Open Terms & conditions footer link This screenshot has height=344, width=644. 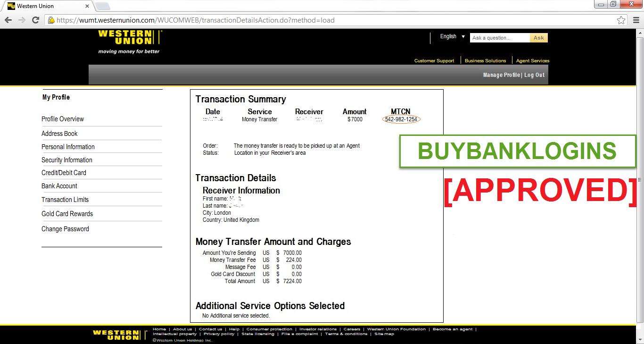(346, 334)
